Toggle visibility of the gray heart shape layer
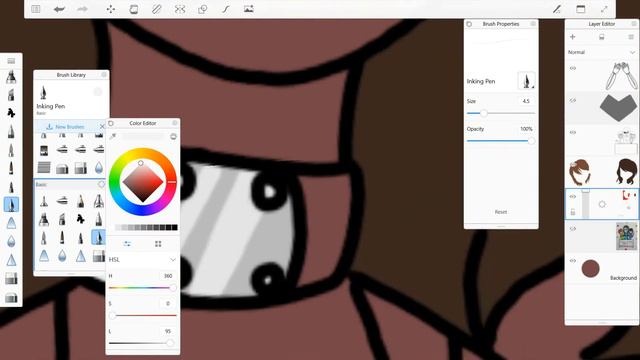The width and height of the screenshot is (640, 360). pos(573,100)
